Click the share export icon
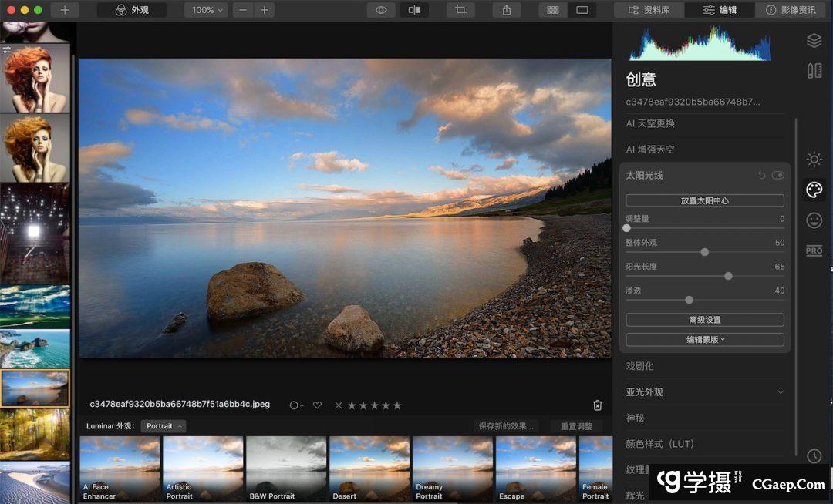The image size is (833, 504). tap(507, 10)
